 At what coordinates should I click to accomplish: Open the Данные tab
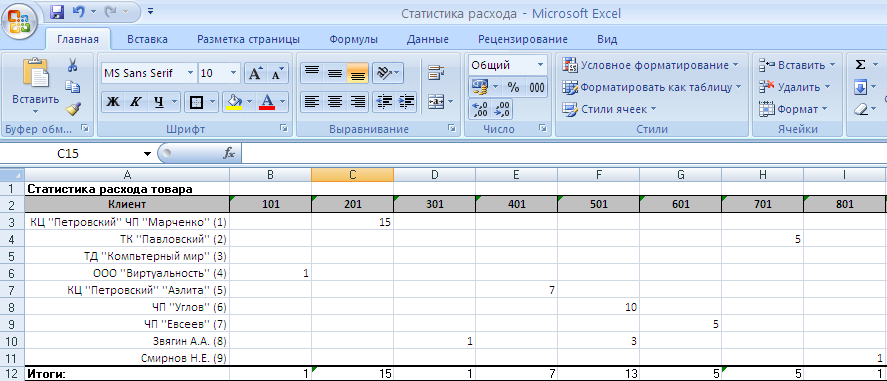pos(428,40)
